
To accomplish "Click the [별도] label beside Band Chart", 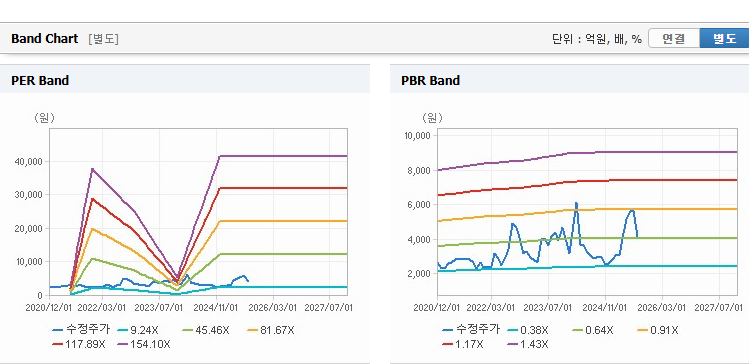I will [x=103, y=39].
